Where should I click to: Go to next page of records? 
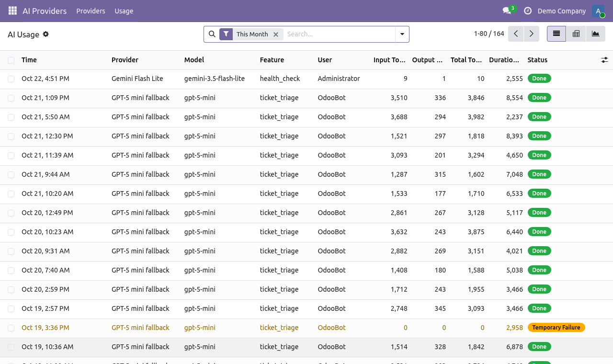tap(532, 34)
